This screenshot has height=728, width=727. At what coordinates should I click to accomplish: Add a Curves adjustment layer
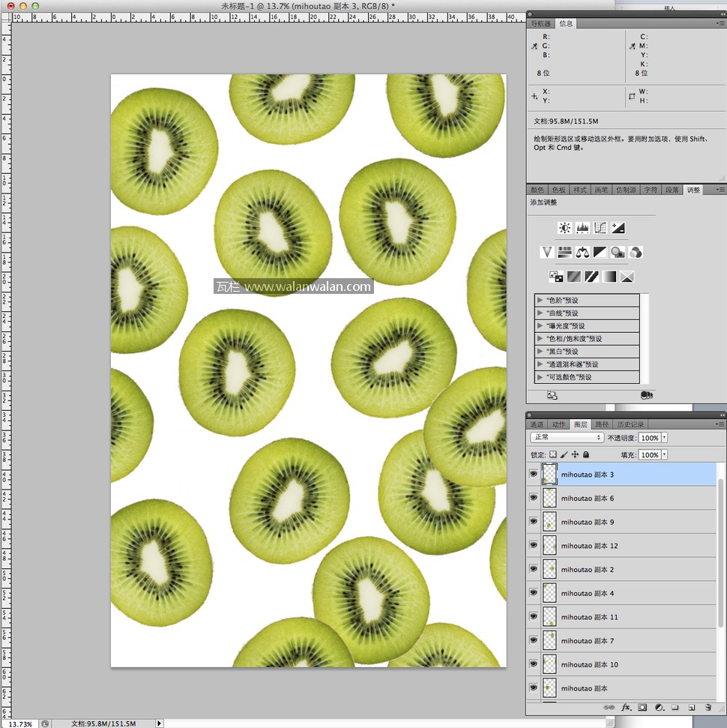[x=600, y=228]
